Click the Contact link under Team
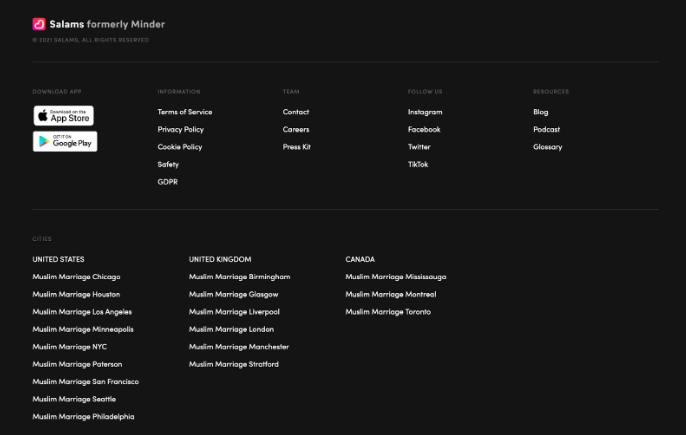 click(x=296, y=112)
